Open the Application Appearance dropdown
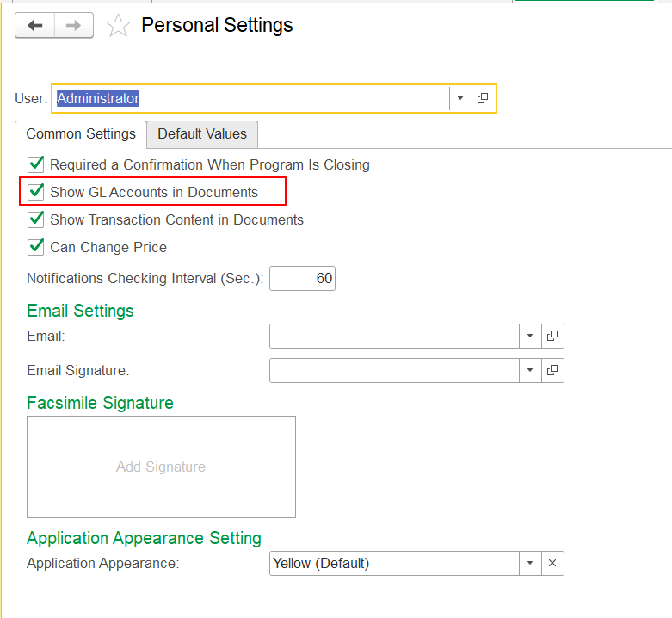This screenshot has width=672, height=618. pos(530,564)
